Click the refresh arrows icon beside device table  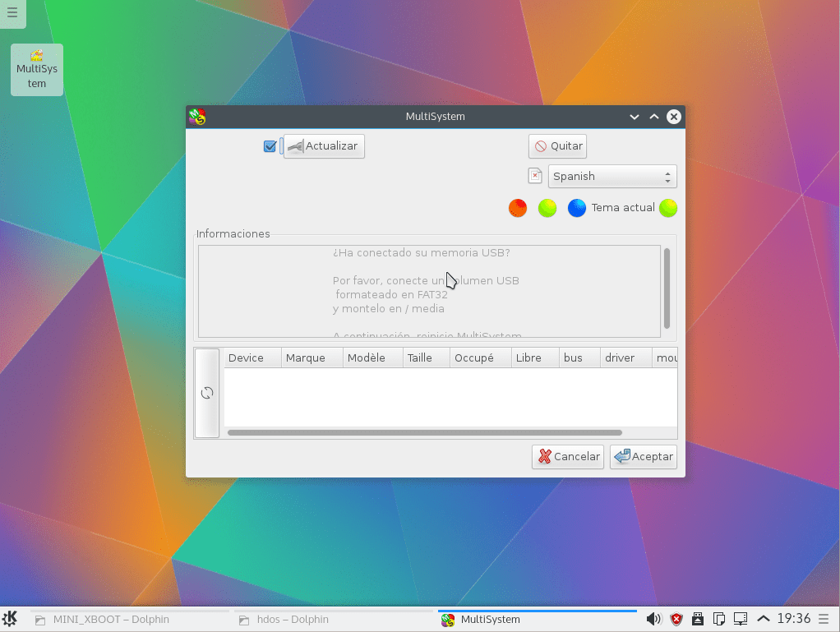[207, 393]
